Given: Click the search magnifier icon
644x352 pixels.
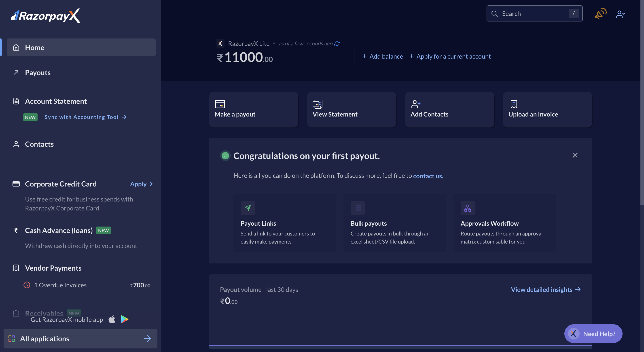Looking at the screenshot, I should (494, 13).
